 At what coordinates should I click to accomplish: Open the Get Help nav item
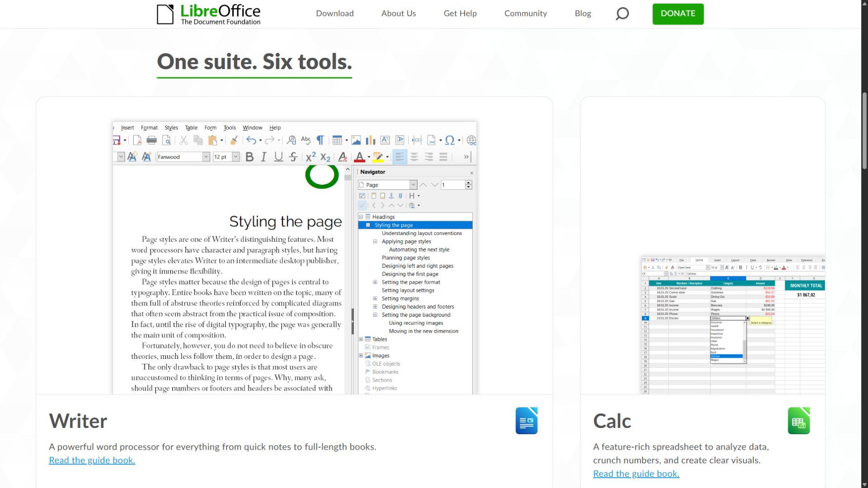pyautogui.click(x=460, y=14)
